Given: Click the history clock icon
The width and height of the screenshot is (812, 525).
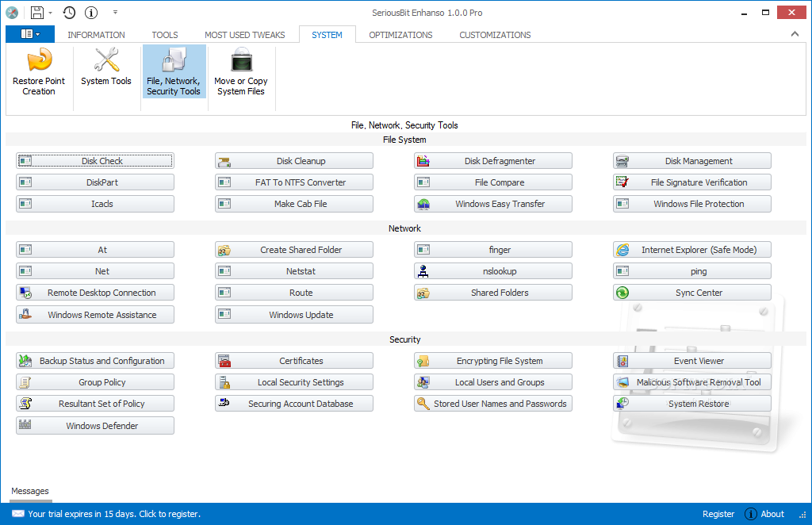Looking at the screenshot, I should pyautogui.click(x=69, y=13).
